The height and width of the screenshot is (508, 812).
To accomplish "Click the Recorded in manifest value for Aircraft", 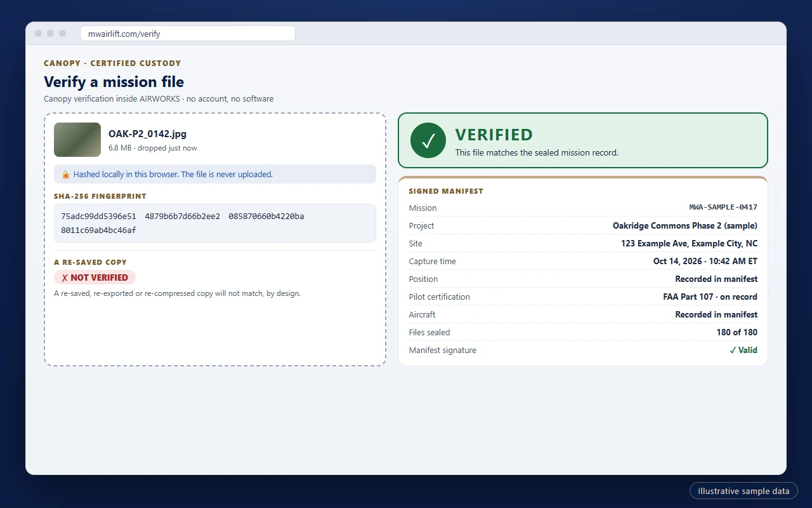I will 716,314.
